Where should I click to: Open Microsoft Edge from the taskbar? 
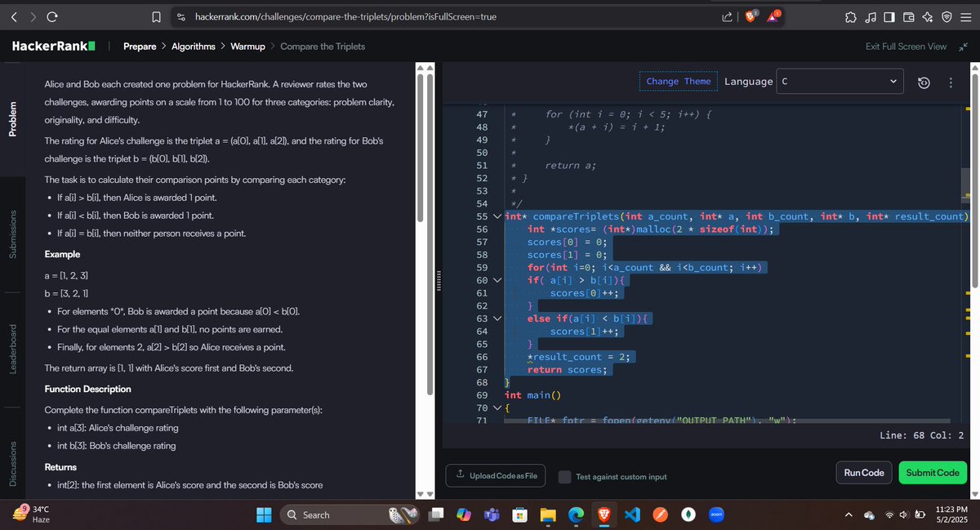pyautogui.click(x=576, y=514)
